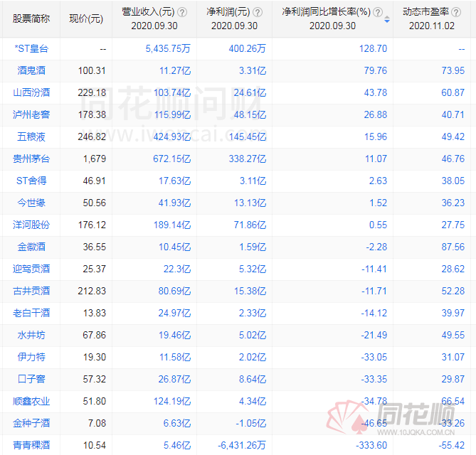Open the 贵州茅台 stock link
Image resolution: width=476 pixels, height=455 pixels.
click(31, 159)
